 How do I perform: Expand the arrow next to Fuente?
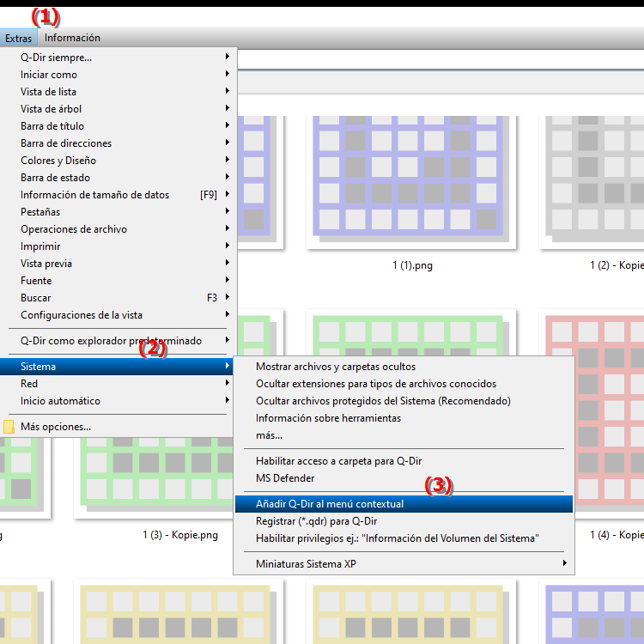(x=228, y=280)
